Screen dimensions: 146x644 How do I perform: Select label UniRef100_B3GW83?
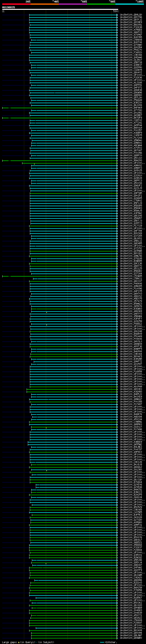point(131,308)
